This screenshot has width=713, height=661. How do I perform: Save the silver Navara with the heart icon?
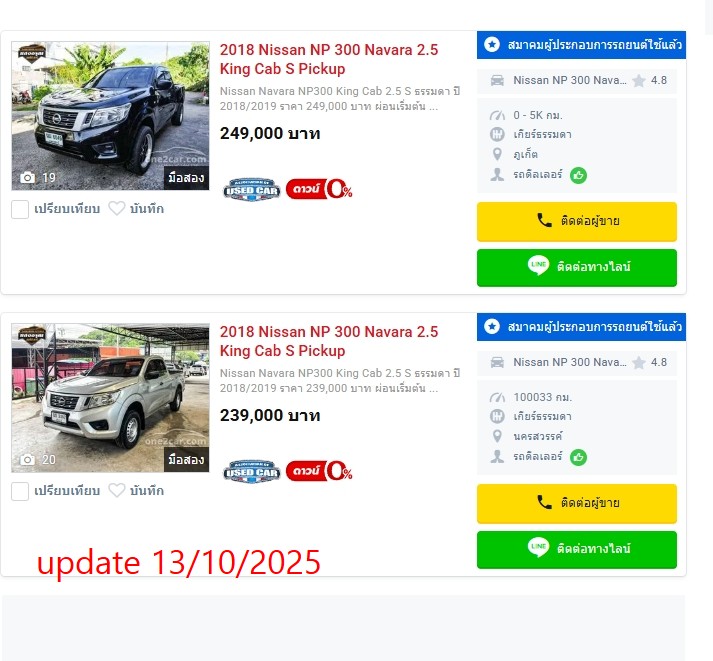(x=116, y=491)
